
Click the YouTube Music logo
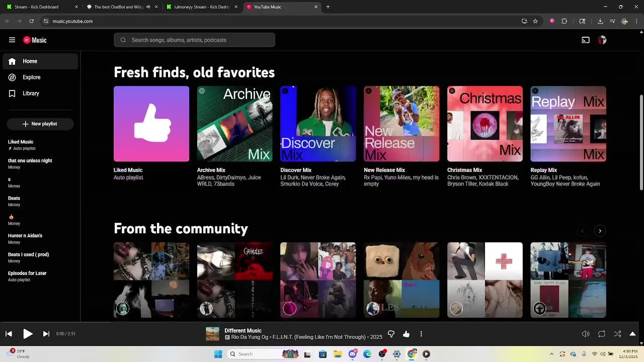click(35, 40)
